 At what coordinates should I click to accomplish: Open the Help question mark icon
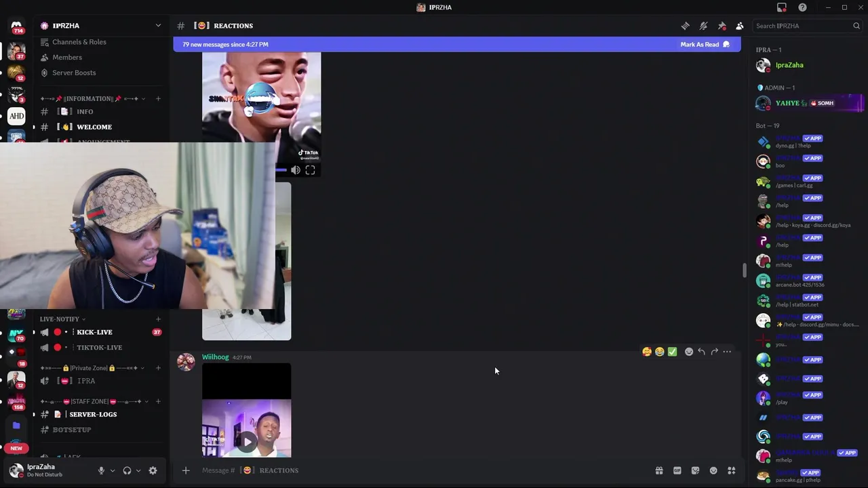[803, 7]
